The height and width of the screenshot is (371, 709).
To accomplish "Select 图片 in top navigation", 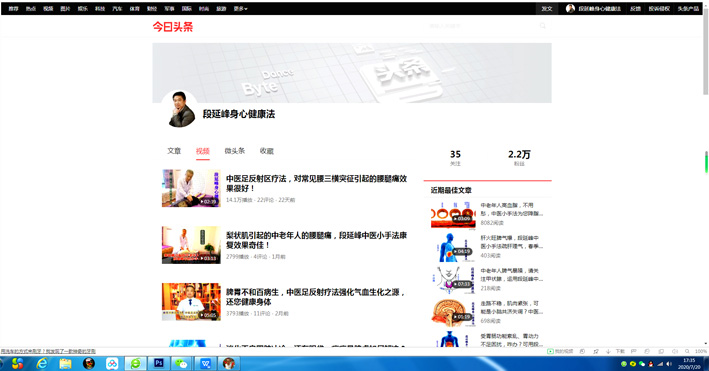I will tap(65, 9).
